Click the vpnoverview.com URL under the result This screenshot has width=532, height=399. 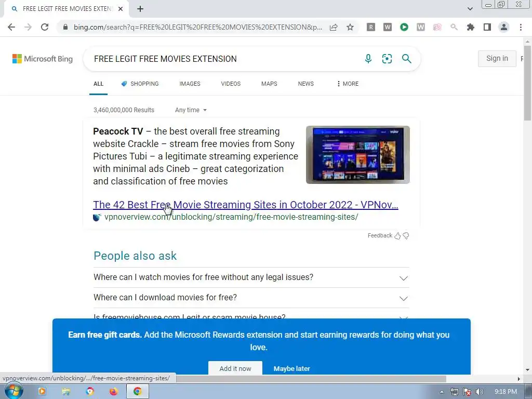231,217
